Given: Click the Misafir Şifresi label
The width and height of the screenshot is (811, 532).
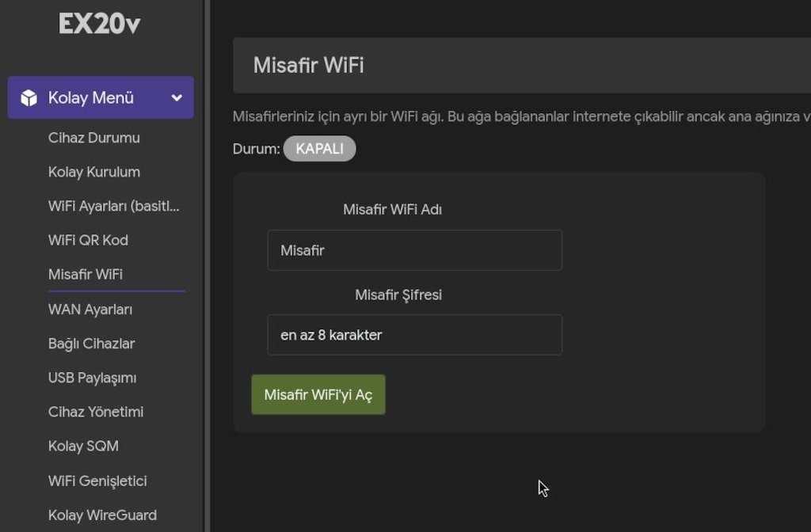Looking at the screenshot, I should 398,294.
